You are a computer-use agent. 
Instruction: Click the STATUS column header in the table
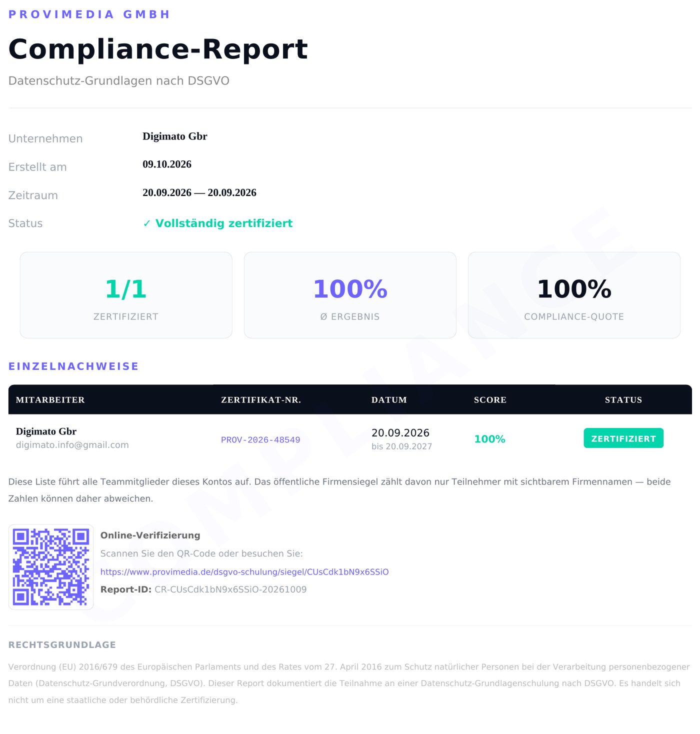pos(623,400)
